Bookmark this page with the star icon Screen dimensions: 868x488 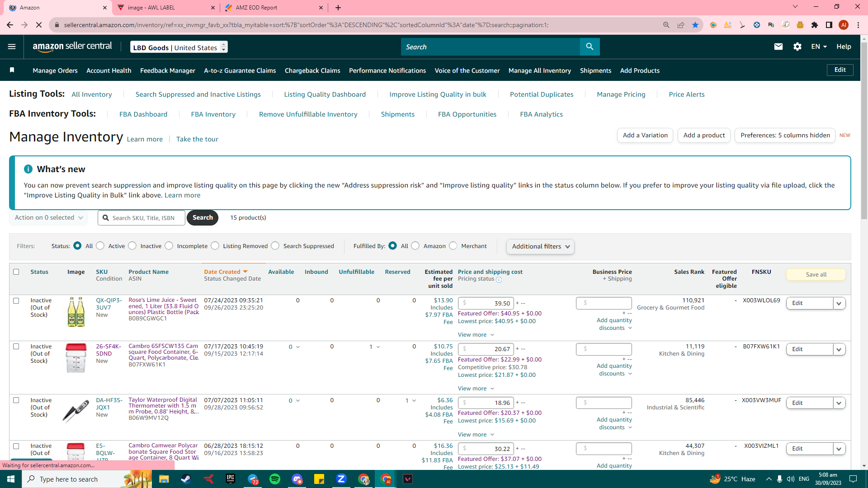tap(695, 25)
